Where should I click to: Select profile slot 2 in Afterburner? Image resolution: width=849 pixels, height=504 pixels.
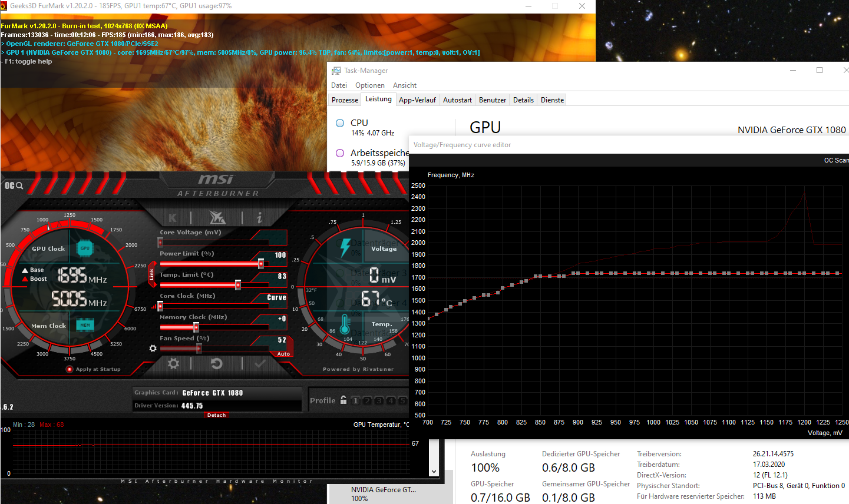pos(367,400)
